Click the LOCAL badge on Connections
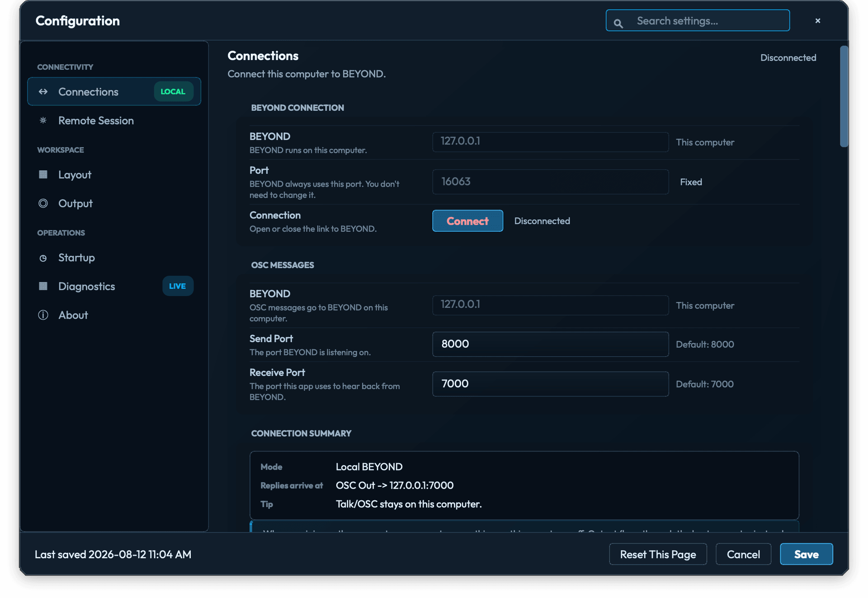868x598 pixels. [173, 92]
